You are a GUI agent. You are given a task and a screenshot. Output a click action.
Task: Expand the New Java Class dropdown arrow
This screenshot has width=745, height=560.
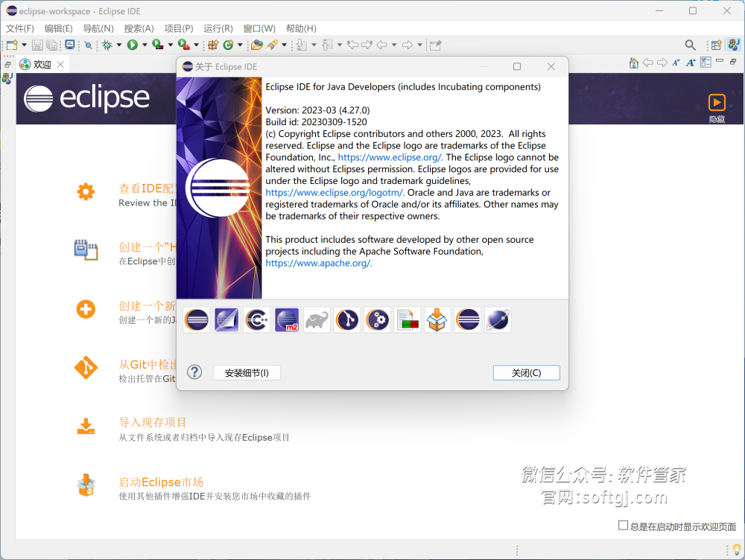click(240, 45)
